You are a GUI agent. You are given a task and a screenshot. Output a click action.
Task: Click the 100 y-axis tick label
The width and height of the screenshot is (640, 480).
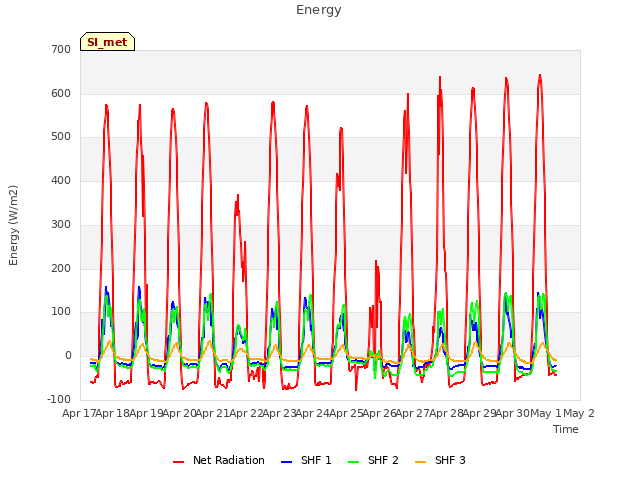click(61, 312)
